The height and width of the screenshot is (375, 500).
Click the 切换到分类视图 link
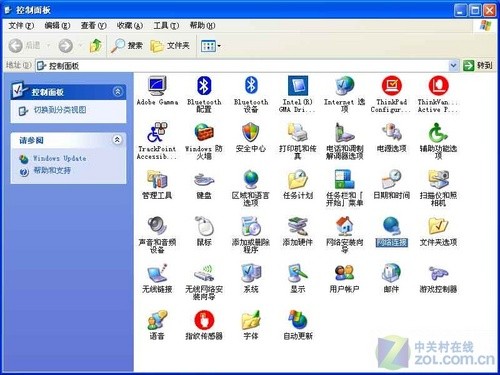click(60, 110)
